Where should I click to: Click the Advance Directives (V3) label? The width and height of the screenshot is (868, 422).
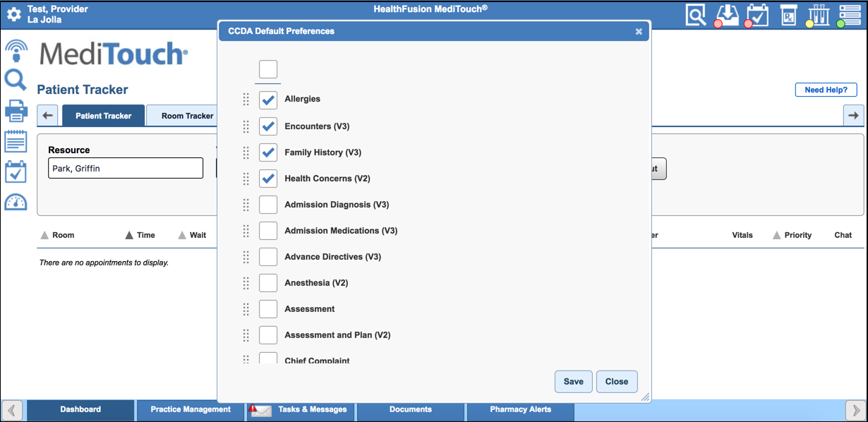[x=333, y=257]
